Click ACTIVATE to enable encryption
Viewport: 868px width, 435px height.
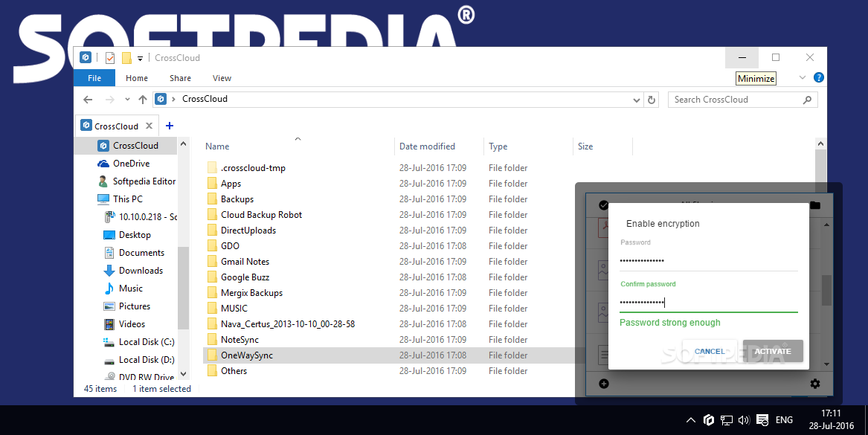pos(773,352)
